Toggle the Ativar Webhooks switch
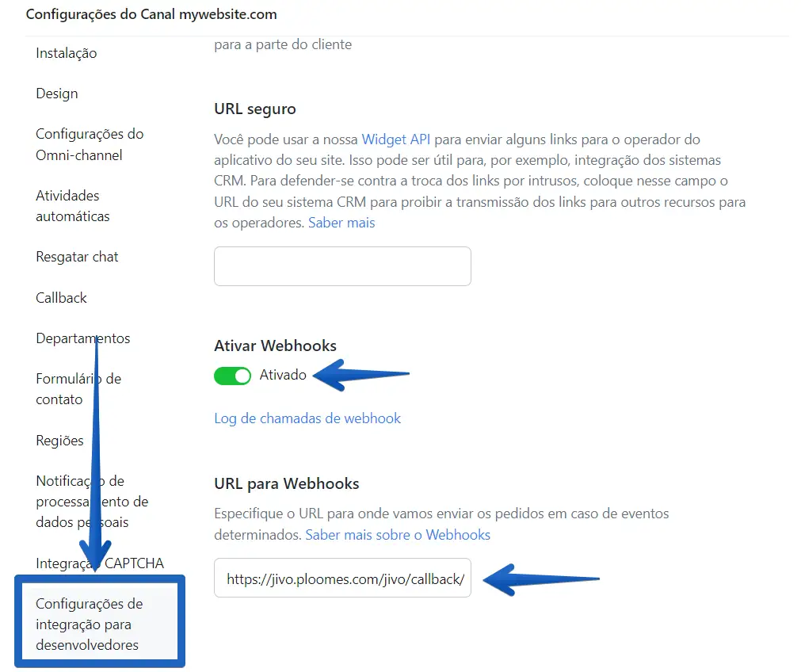 (x=232, y=376)
